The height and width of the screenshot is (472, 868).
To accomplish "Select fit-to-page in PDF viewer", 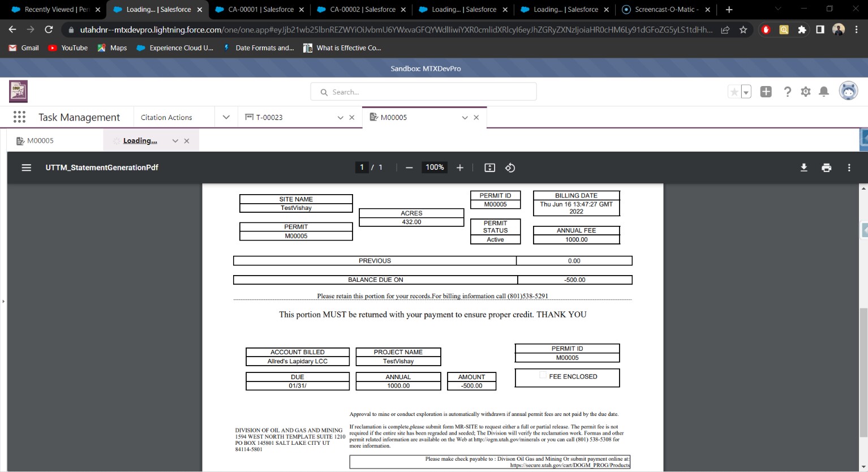I will coord(489,168).
